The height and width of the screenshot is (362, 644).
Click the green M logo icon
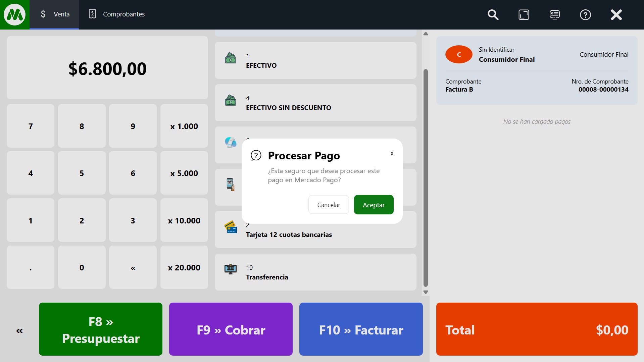14,15
